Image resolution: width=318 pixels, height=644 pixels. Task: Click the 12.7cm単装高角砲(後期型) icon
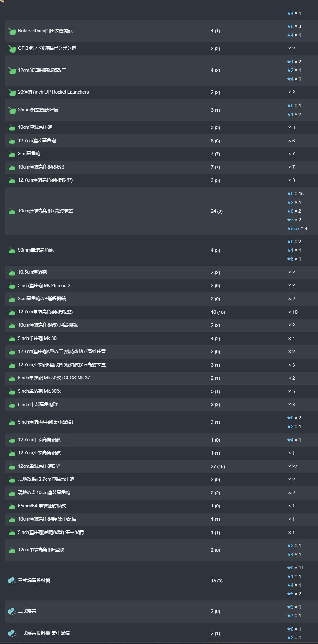[12, 312]
